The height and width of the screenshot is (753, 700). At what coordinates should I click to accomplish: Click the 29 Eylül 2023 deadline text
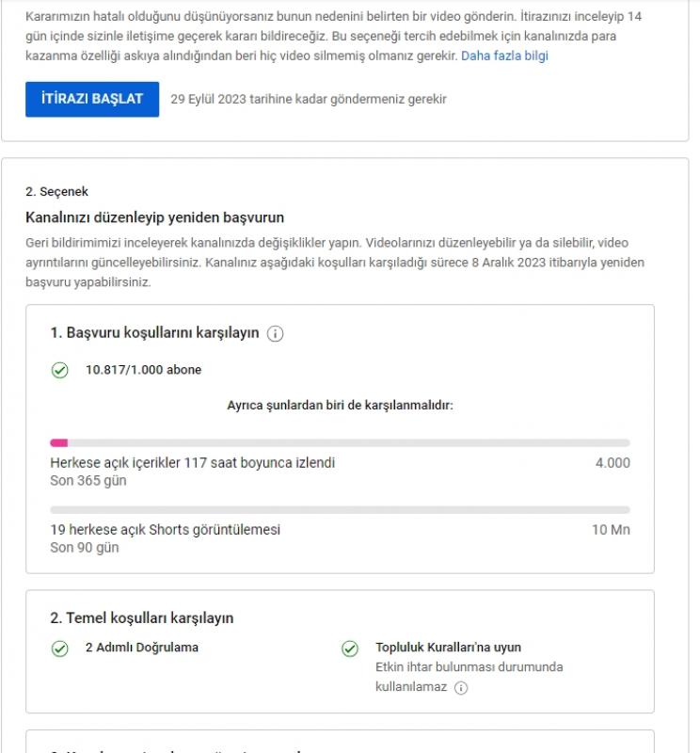click(x=309, y=100)
